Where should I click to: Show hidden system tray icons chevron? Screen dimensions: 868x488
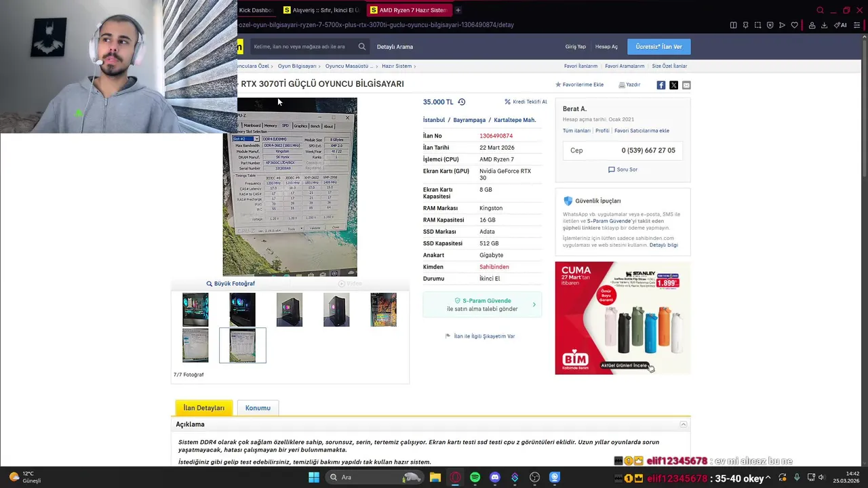coord(768,478)
